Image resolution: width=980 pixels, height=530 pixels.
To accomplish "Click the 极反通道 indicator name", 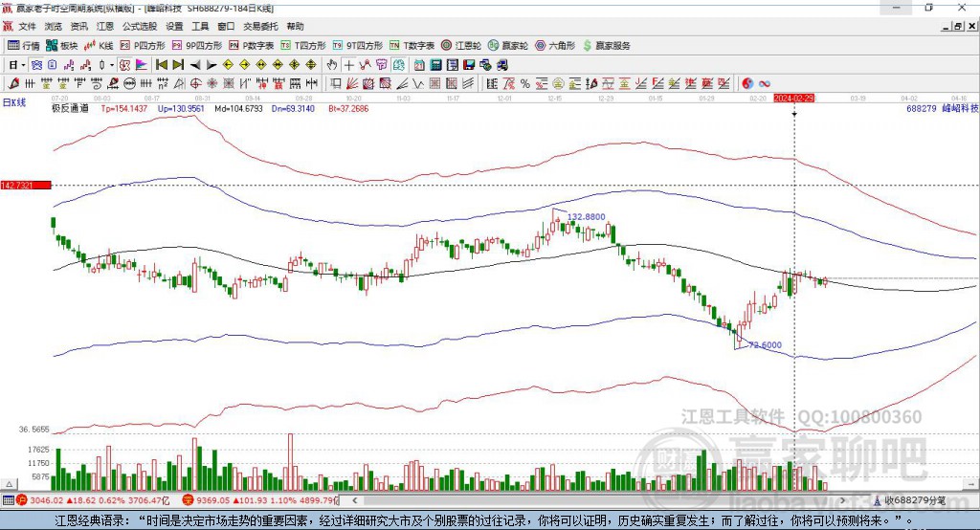I will click(x=70, y=109).
